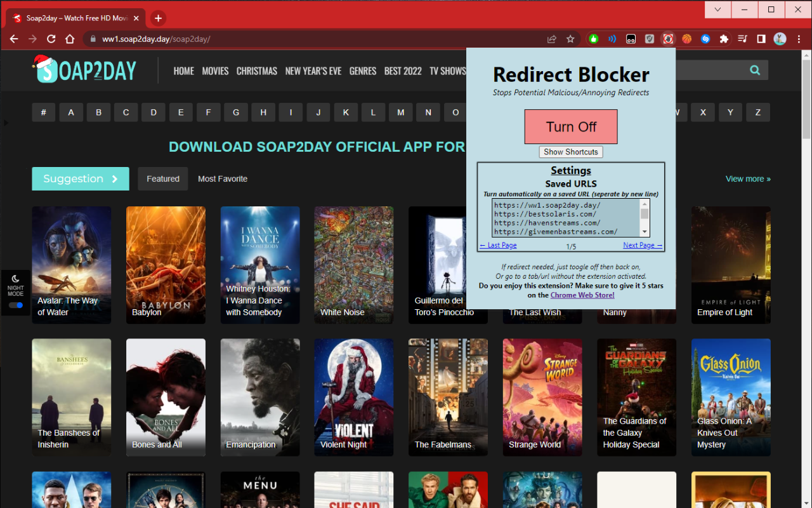Open the Violent Night movie poster
This screenshot has height=508, width=812.
coord(354,398)
